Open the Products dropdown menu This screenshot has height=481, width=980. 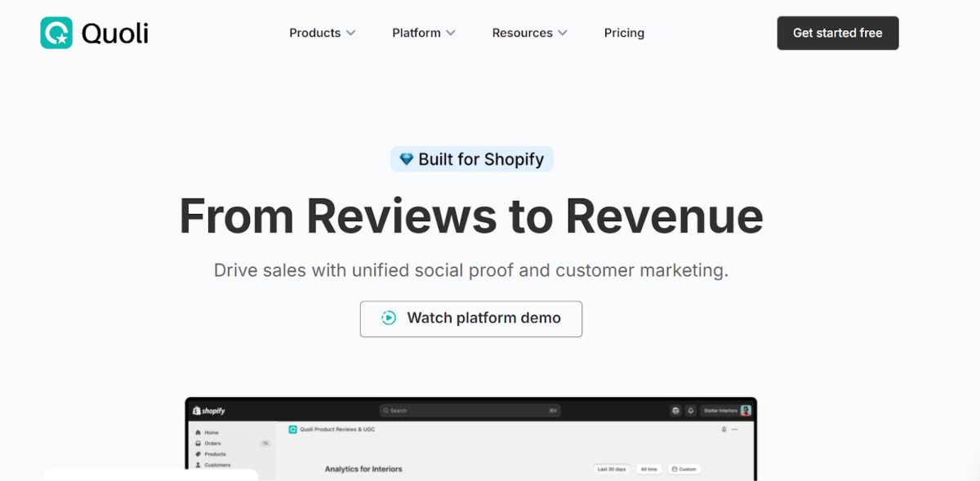coord(323,33)
